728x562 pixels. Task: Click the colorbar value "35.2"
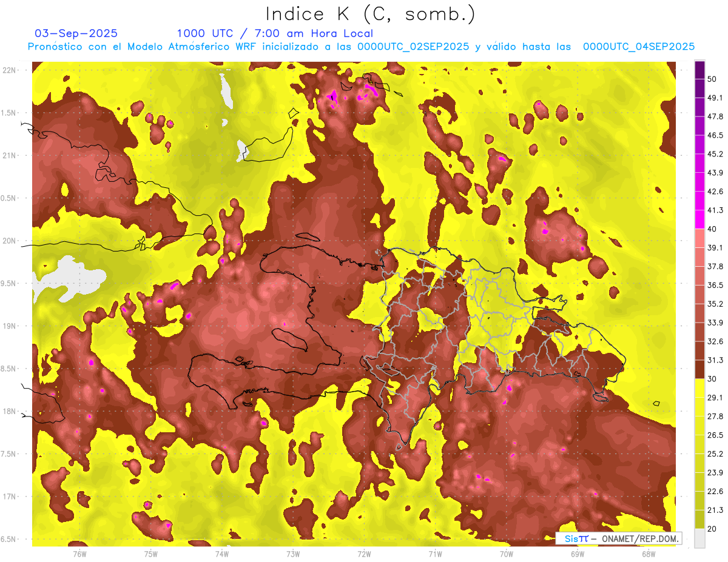coord(715,303)
